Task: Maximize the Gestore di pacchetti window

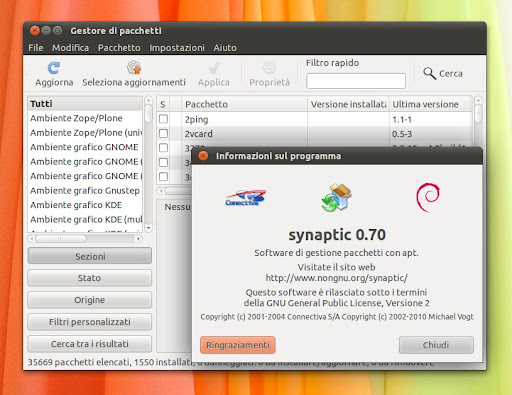Action: 57,31
